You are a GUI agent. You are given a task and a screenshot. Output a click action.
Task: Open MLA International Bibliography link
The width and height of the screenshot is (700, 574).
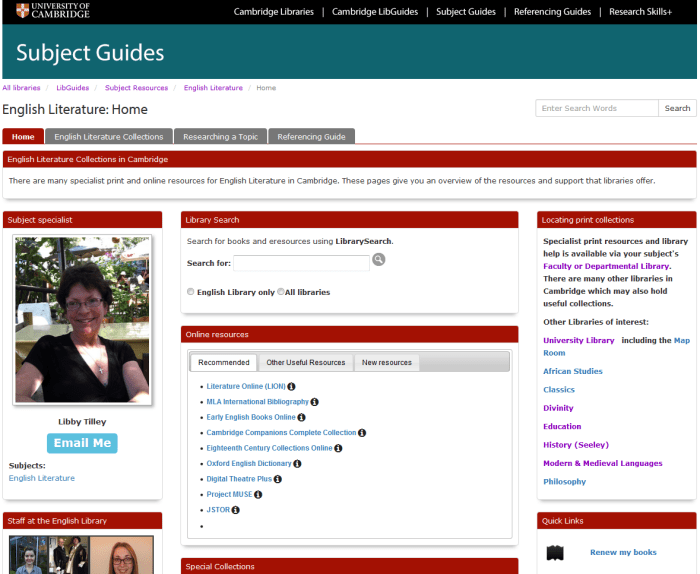pos(258,402)
